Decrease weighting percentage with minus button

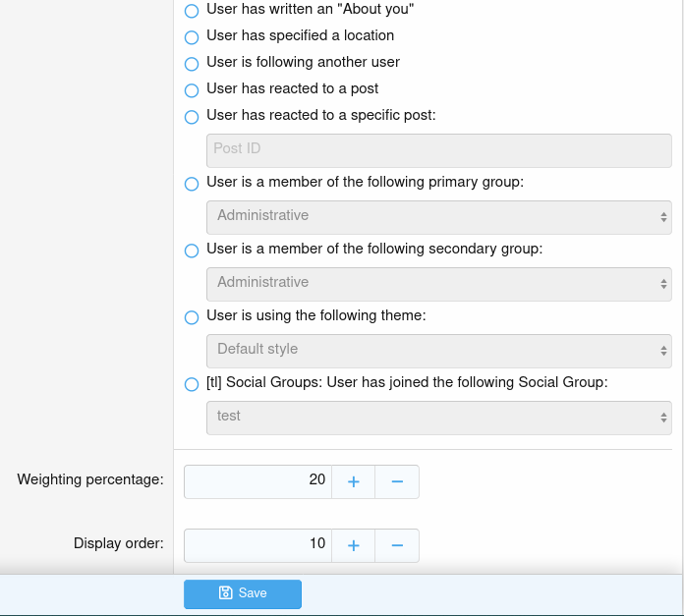point(397,481)
